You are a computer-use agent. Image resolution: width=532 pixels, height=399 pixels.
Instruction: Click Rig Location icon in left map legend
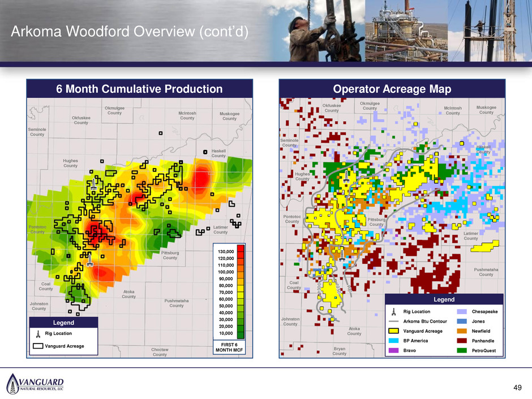click(x=38, y=334)
